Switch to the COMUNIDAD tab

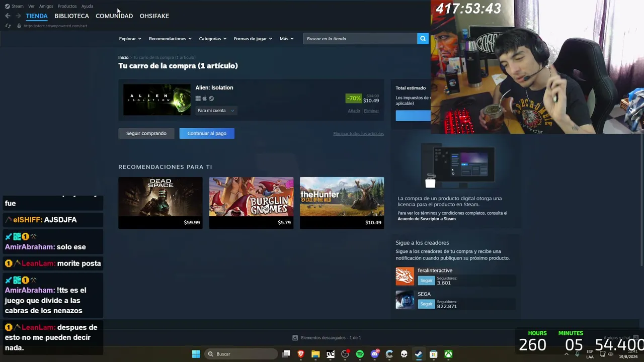coord(114,16)
